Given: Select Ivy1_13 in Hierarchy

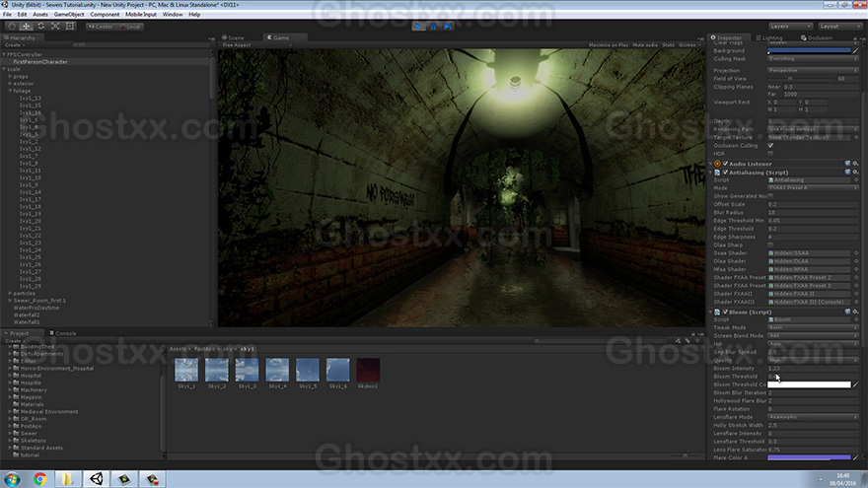Looking at the screenshot, I should [x=31, y=98].
